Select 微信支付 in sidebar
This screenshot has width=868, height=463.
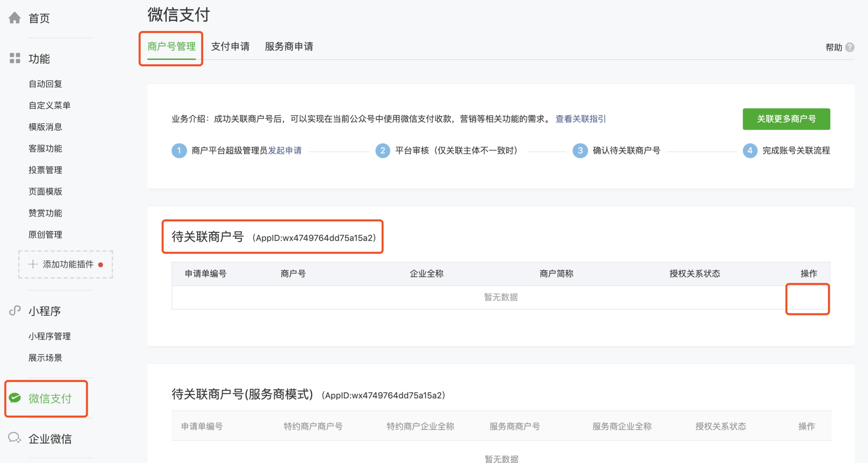pyautogui.click(x=50, y=398)
